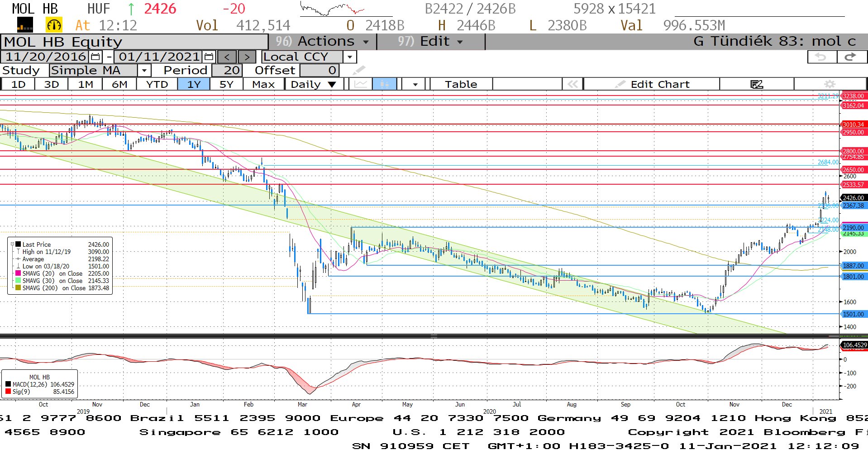
Task: Select the 1Y range tab
Action: 194,84
